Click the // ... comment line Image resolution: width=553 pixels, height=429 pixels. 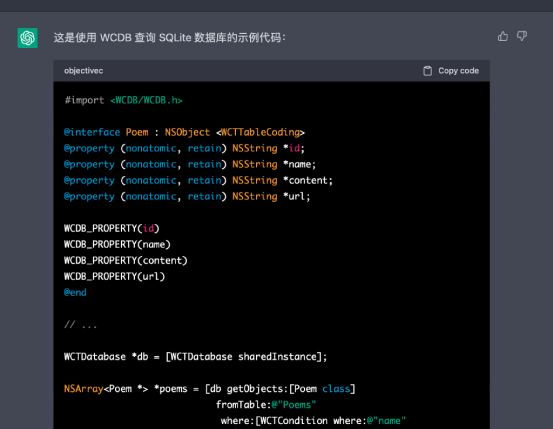click(x=80, y=325)
